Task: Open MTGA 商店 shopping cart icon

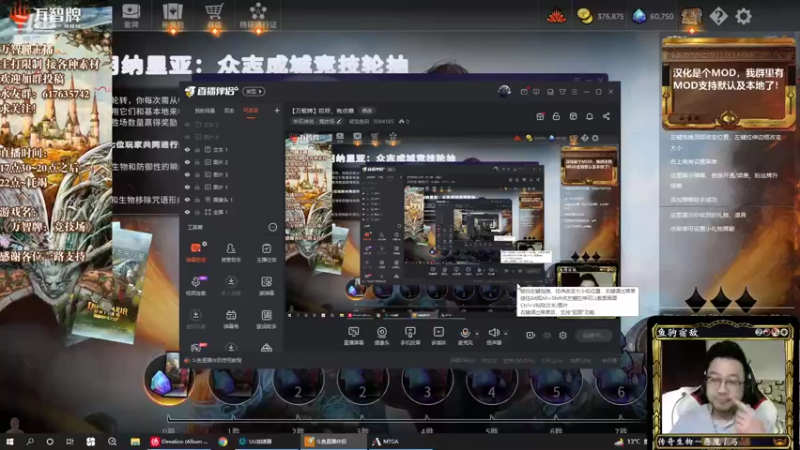Action: [214, 15]
